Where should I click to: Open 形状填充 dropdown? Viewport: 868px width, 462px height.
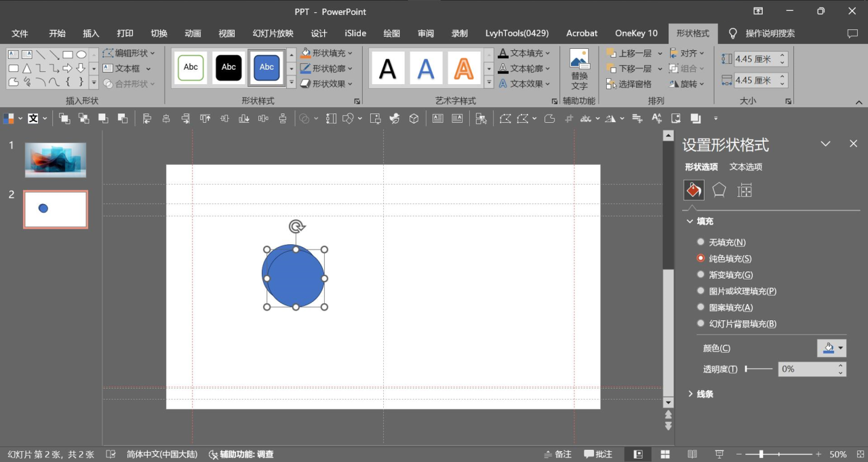click(x=327, y=53)
